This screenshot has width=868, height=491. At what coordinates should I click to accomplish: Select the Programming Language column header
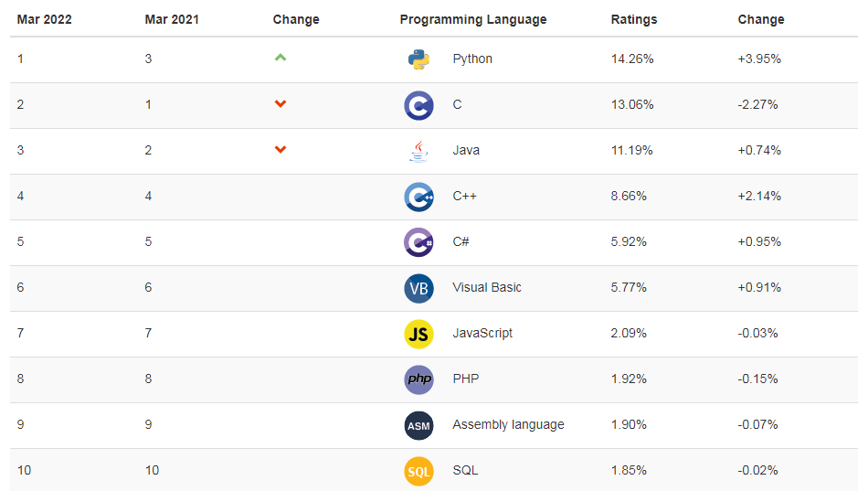472,19
